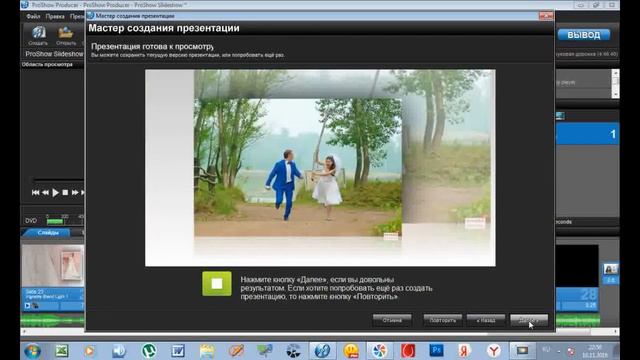Open the yellow smiley taskbar icon
Image resolution: width=640 pixels, height=360 pixels.
tap(351, 351)
